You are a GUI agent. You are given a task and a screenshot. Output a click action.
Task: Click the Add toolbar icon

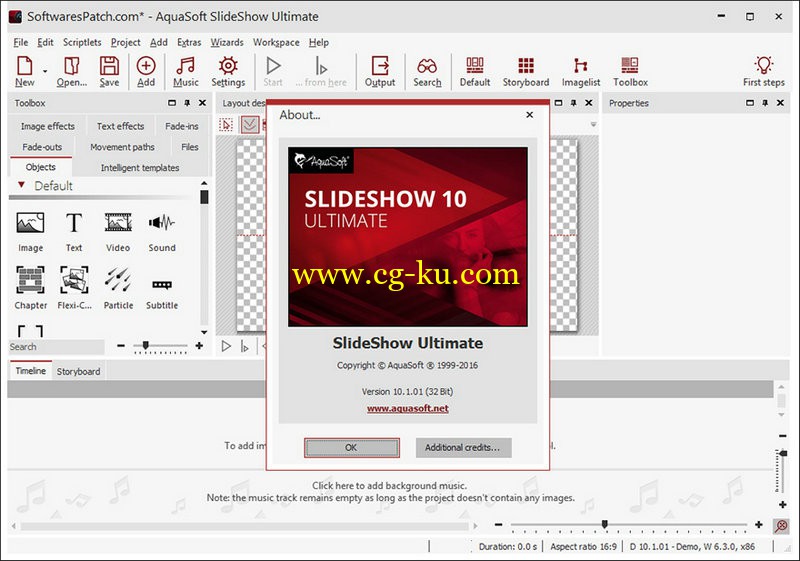coord(146,71)
